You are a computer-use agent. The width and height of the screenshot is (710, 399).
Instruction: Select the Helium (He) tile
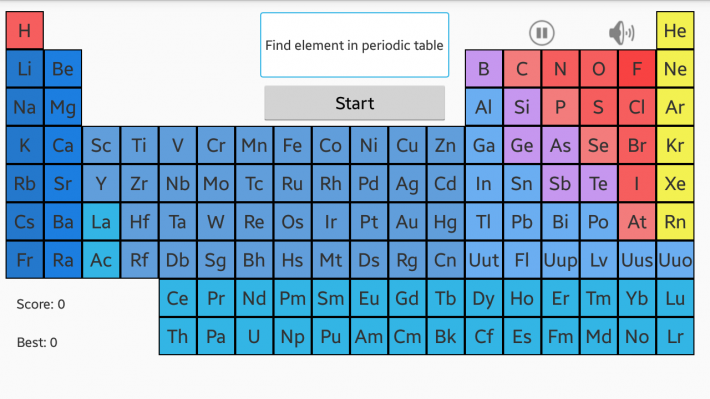[x=675, y=30]
